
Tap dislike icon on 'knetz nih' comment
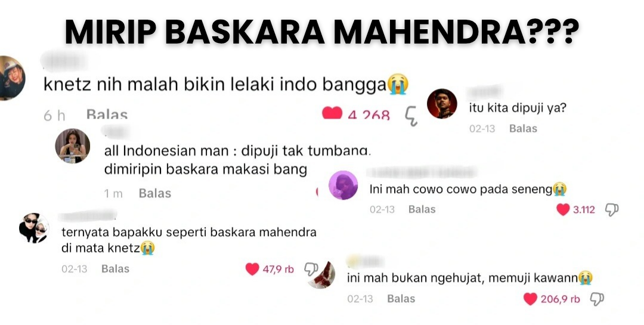[x=411, y=116]
